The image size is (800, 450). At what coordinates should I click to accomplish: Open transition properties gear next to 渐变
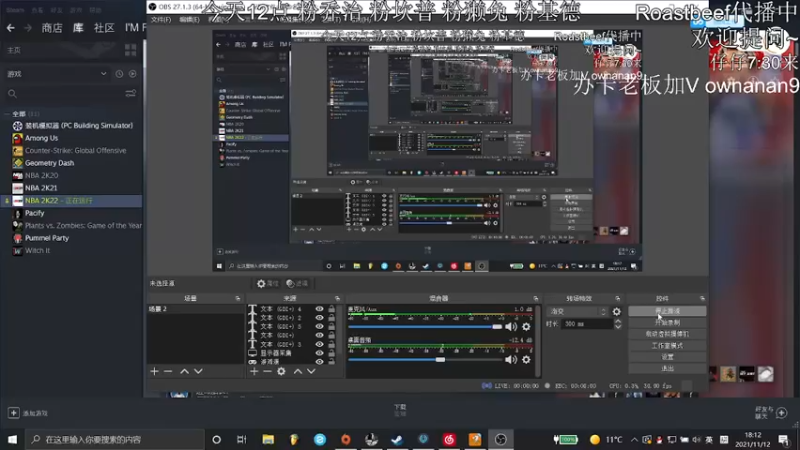616,311
